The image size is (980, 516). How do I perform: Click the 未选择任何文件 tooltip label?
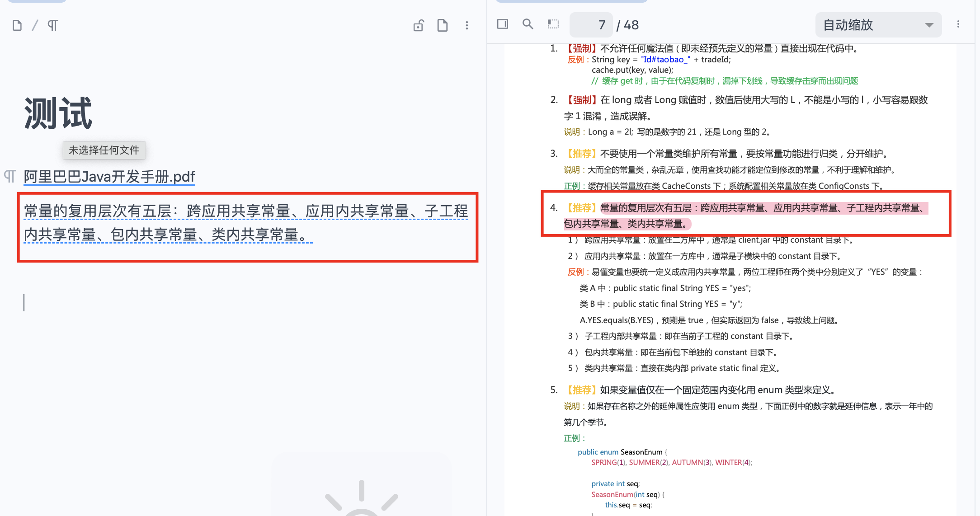tap(104, 150)
